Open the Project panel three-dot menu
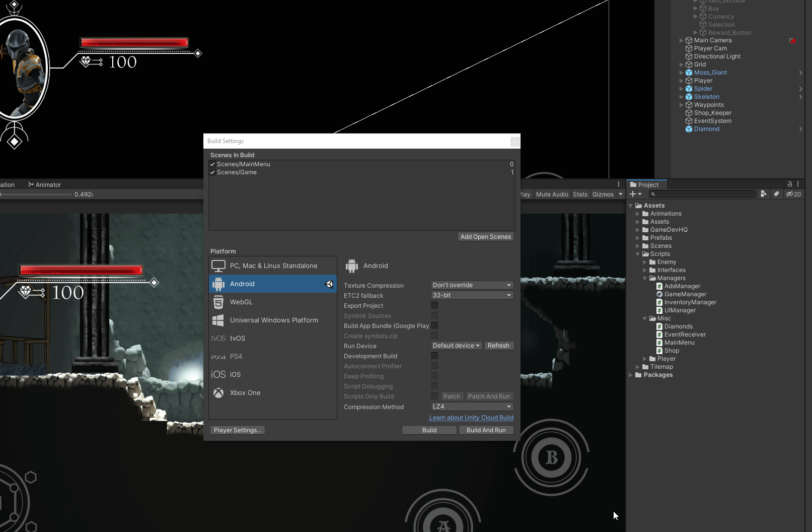This screenshot has width=812, height=532. [x=798, y=184]
